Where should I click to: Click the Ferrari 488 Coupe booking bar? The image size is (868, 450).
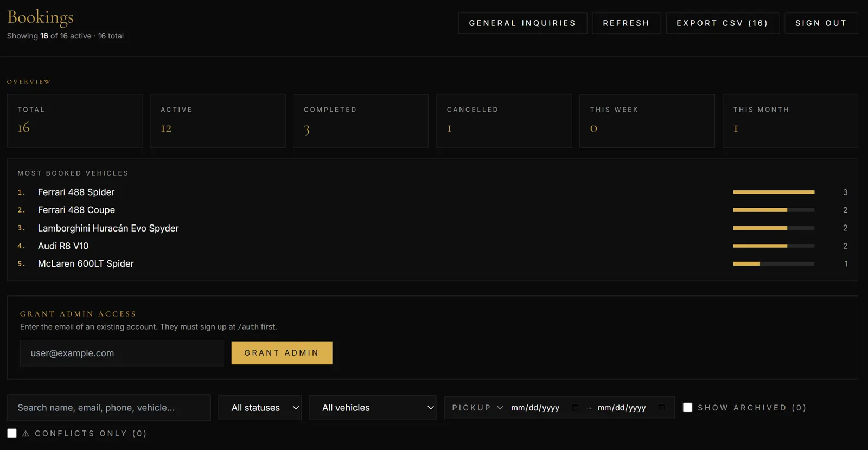point(774,210)
